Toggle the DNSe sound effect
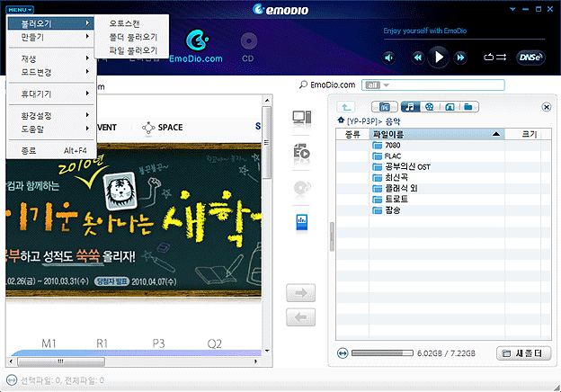 (530, 58)
